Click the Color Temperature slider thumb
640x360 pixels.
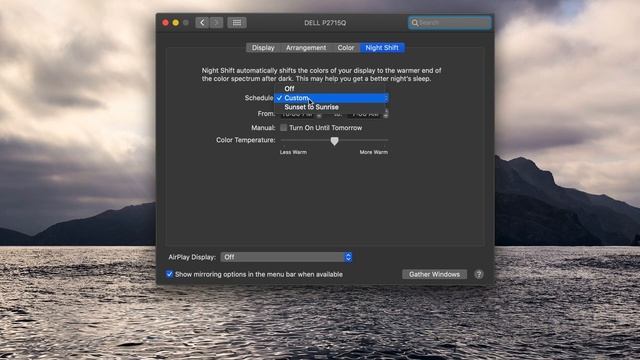click(334, 141)
